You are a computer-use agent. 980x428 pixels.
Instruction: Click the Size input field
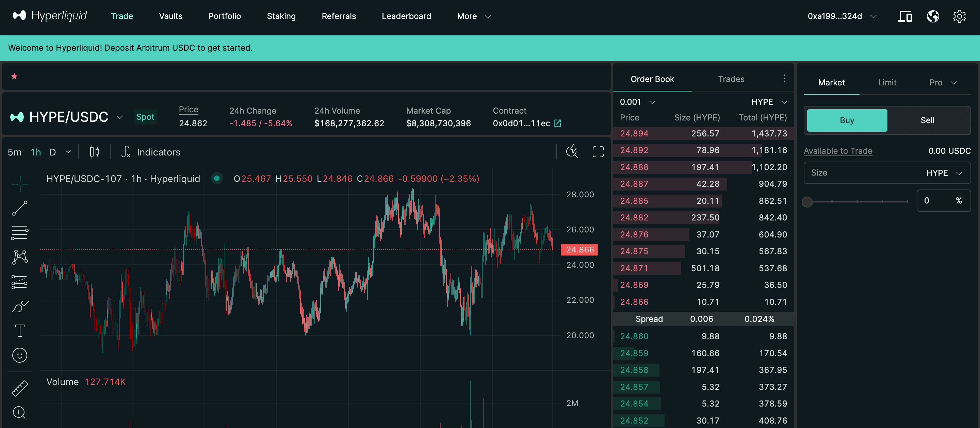coord(887,173)
